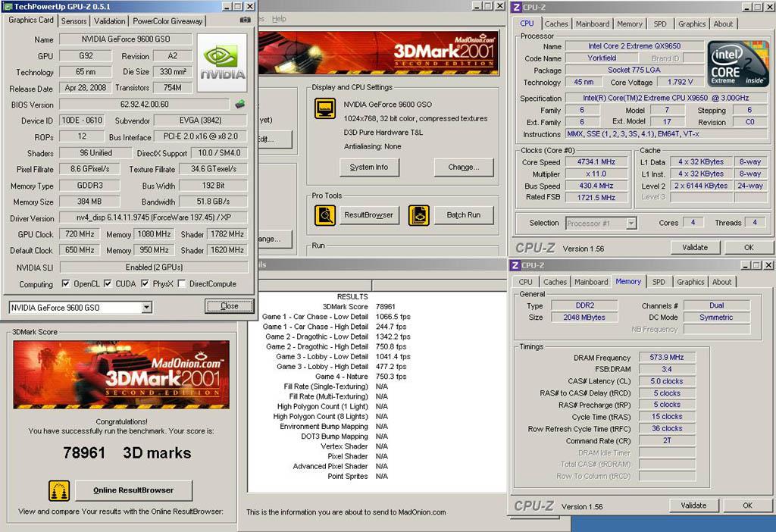
Task: Click the Close button in GPU-Z
Action: point(229,306)
